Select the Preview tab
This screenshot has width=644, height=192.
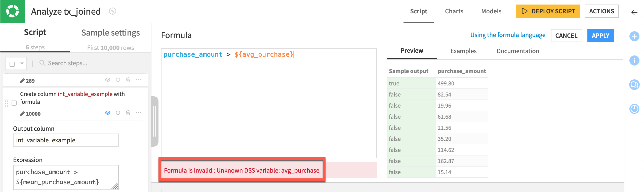[412, 51]
